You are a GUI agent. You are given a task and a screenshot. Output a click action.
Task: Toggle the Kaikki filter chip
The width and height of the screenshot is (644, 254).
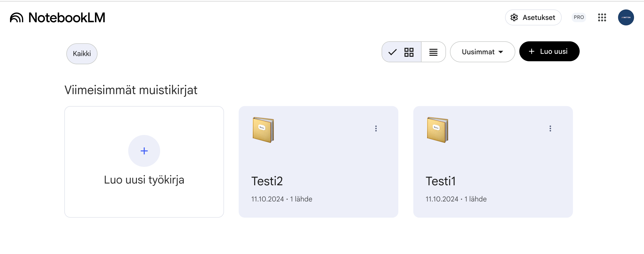82,54
